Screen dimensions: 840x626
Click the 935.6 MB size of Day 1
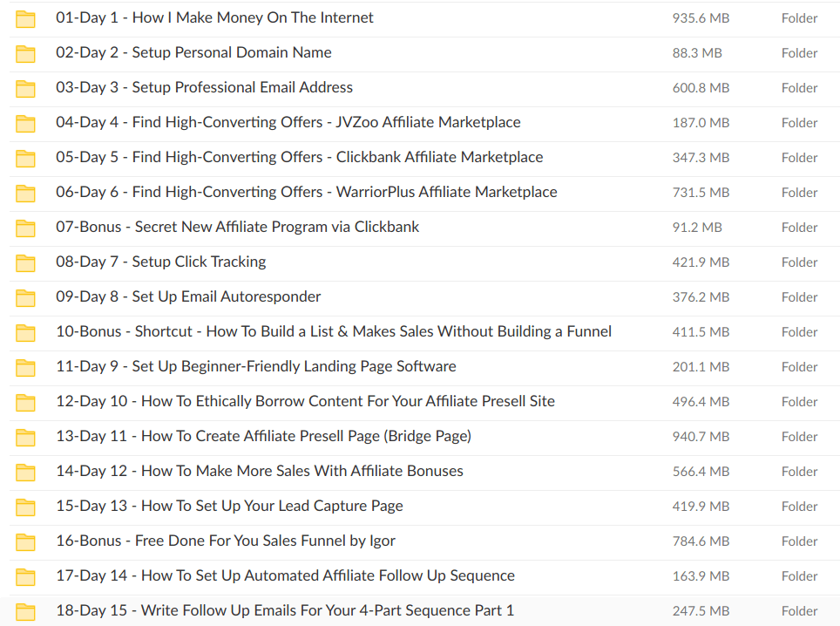click(x=701, y=18)
